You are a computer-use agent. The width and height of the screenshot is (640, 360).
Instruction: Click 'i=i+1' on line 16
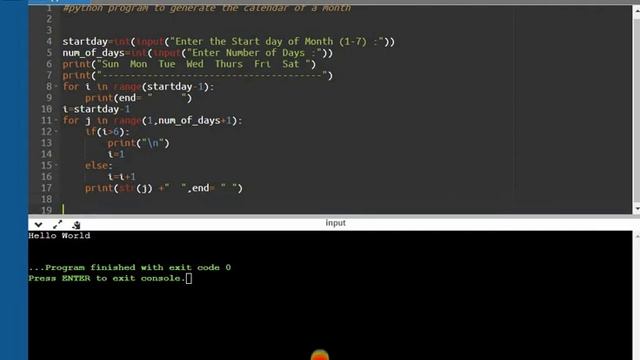click(121, 177)
